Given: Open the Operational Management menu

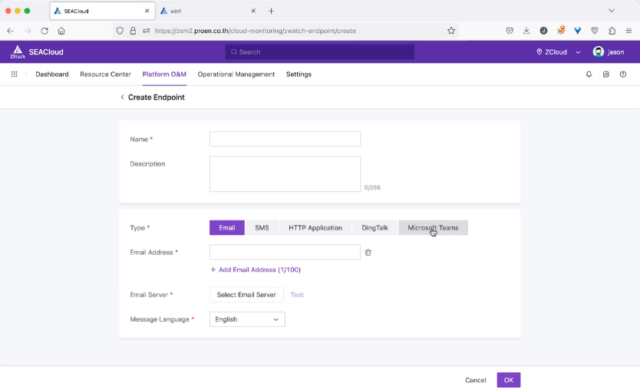Looking at the screenshot, I should (x=236, y=74).
